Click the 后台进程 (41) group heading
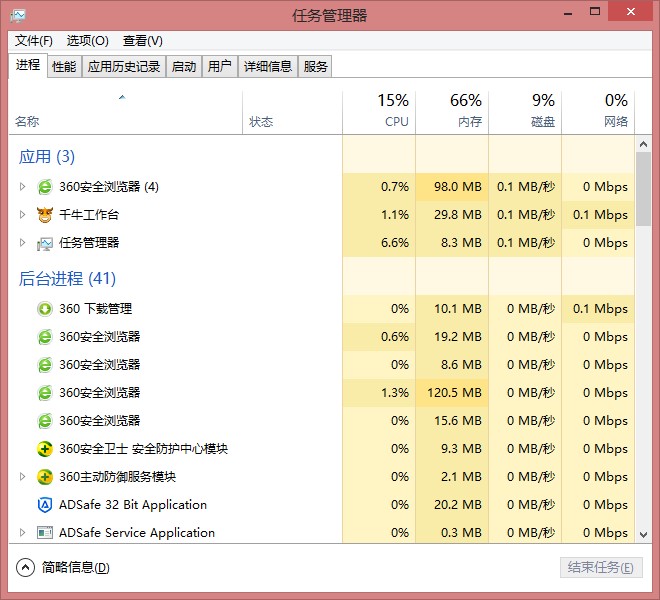This screenshot has width=660, height=600. (67, 278)
